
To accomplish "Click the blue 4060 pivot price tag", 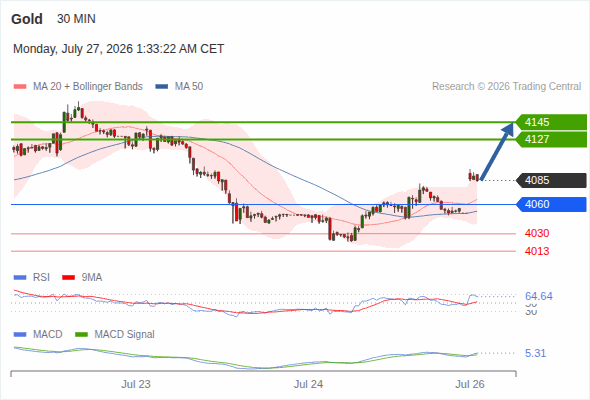I will click(x=551, y=204).
